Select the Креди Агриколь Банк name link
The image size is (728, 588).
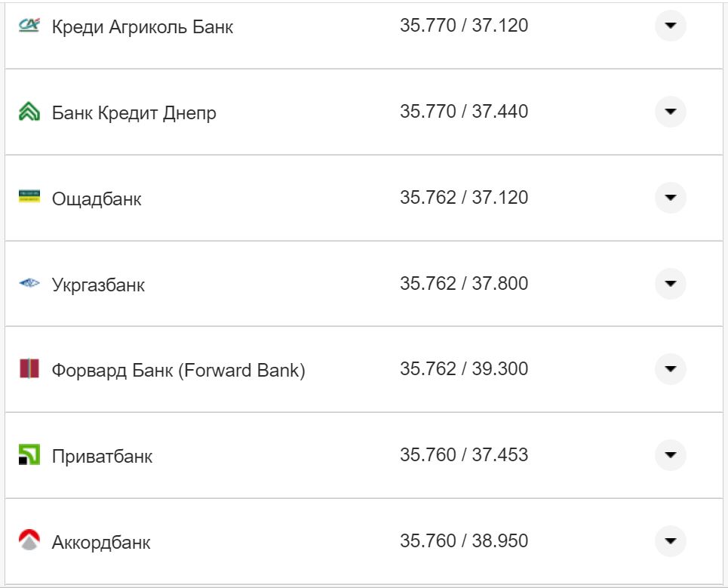click(140, 26)
